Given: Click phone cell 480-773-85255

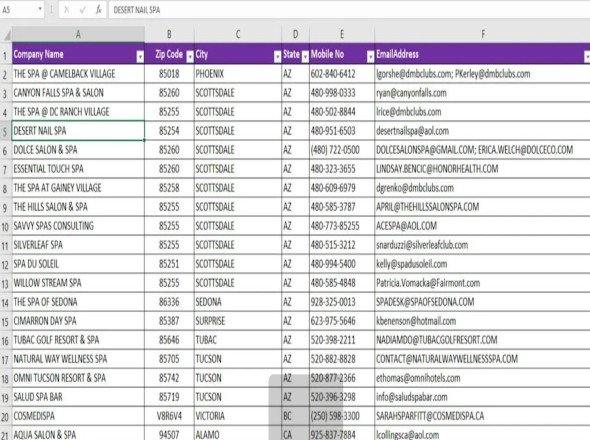Looking at the screenshot, I should (x=342, y=226).
